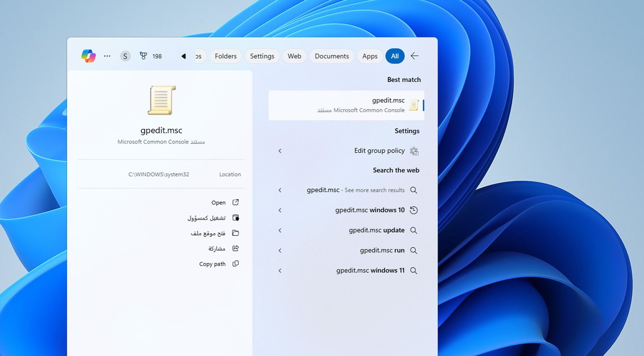Open the Copilot icon in search header
The image size is (644, 356).
89,56
